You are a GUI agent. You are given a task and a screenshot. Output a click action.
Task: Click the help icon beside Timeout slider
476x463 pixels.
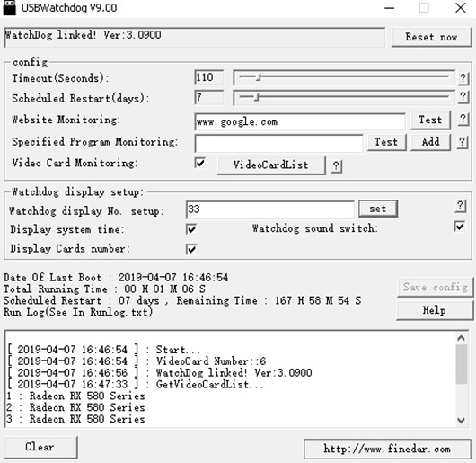[x=463, y=78]
